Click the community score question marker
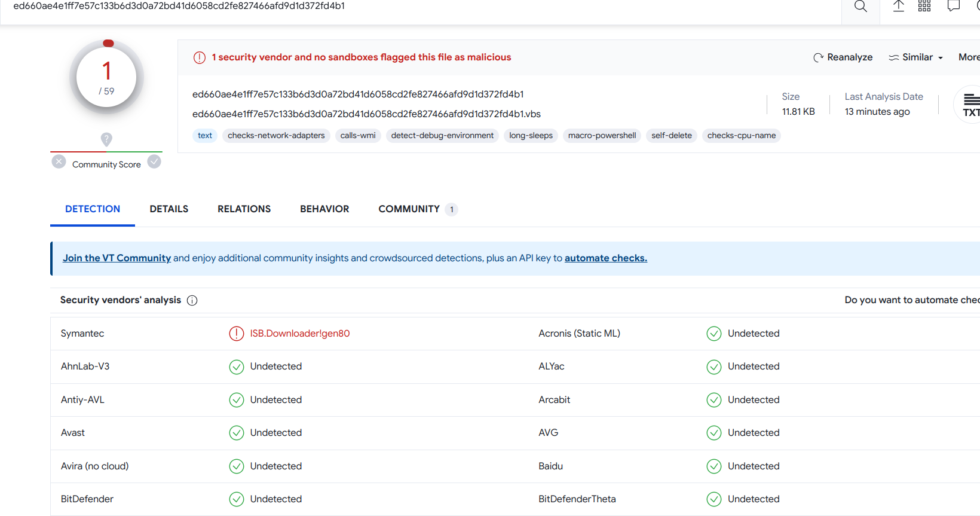 pos(106,139)
